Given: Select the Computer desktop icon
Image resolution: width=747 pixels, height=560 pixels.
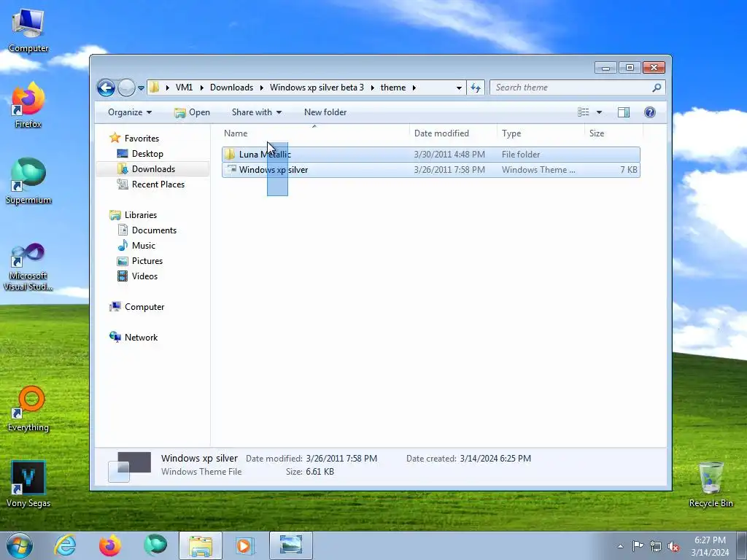Looking at the screenshot, I should pos(28,31).
